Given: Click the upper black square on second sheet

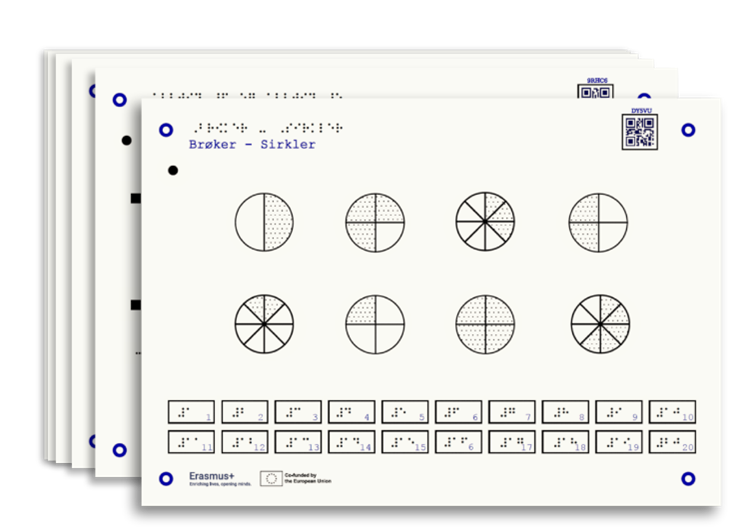Looking at the screenshot, I should click(x=136, y=198).
